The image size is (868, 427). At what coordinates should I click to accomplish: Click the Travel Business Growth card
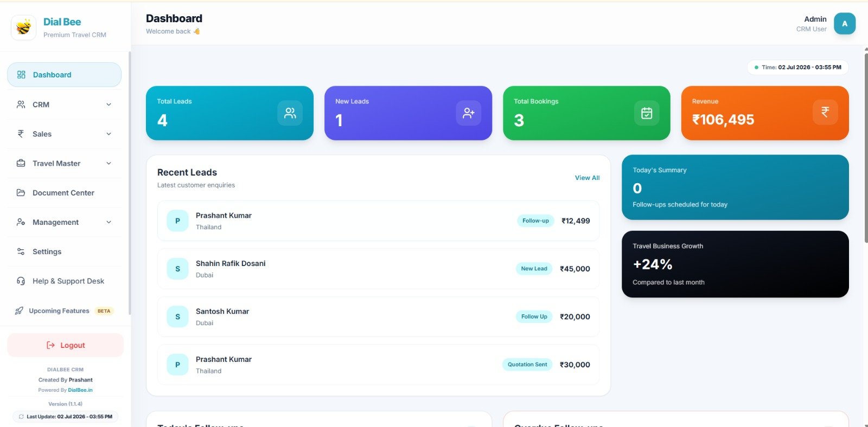pyautogui.click(x=735, y=264)
